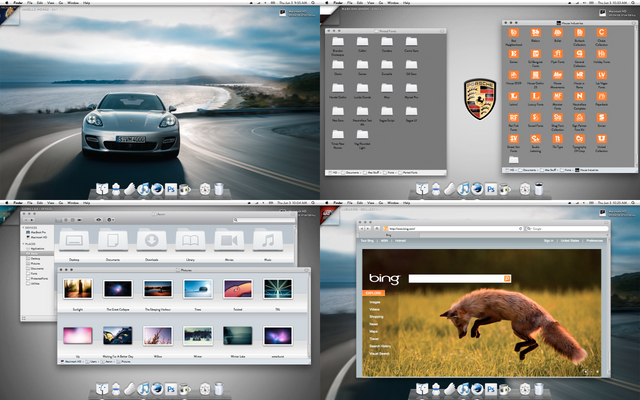Open the Documents folder icon in Aaron window

point(113,240)
